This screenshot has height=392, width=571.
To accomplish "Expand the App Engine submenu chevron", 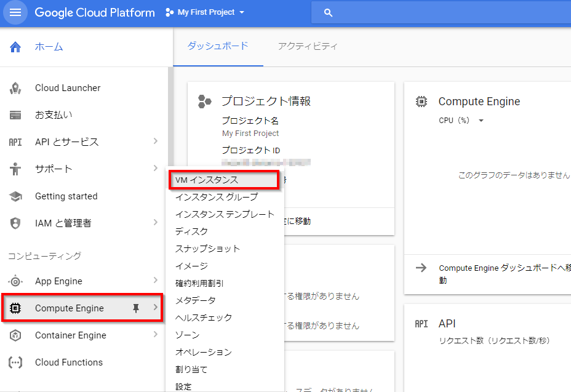I will pos(156,280).
